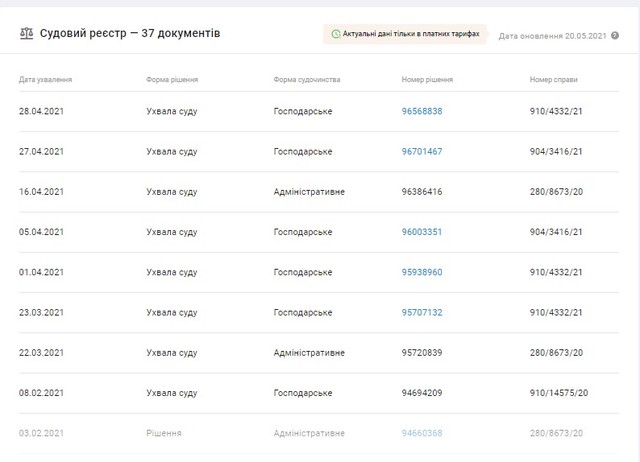Select decision number 96386416 in the table
The height and width of the screenshot is (462, 640).
[421, 192]
